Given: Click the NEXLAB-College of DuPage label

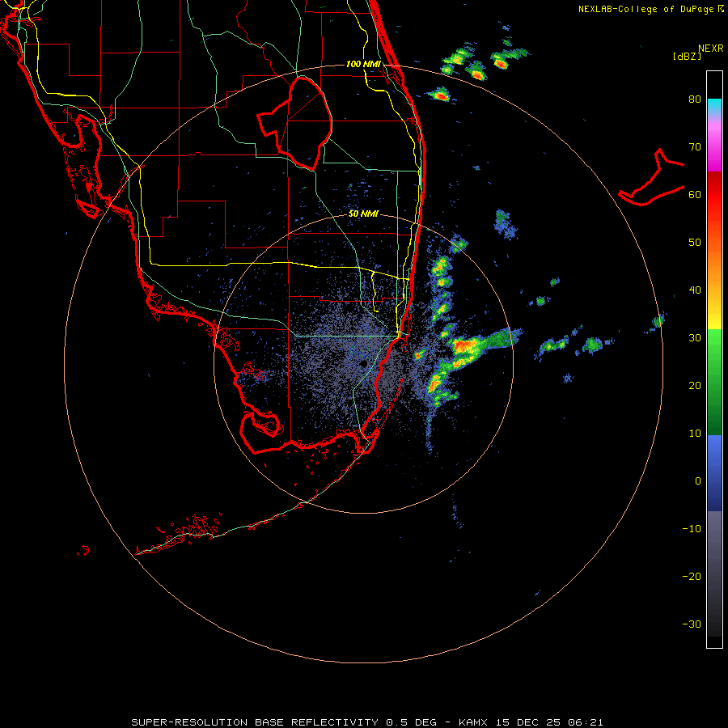Looking at the screenshot, I should coord(645,9).
